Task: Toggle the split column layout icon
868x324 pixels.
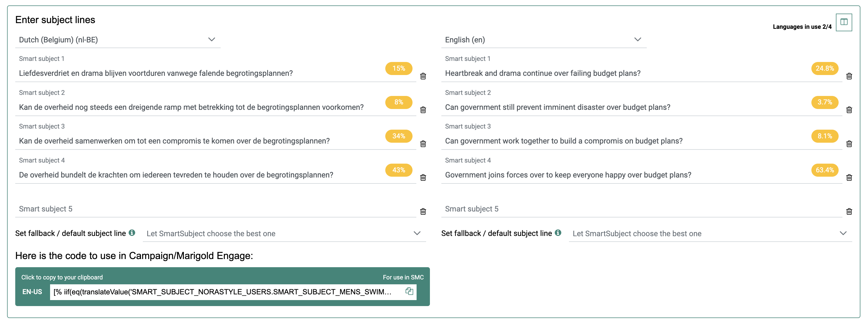Action: [x=844, y=22]
